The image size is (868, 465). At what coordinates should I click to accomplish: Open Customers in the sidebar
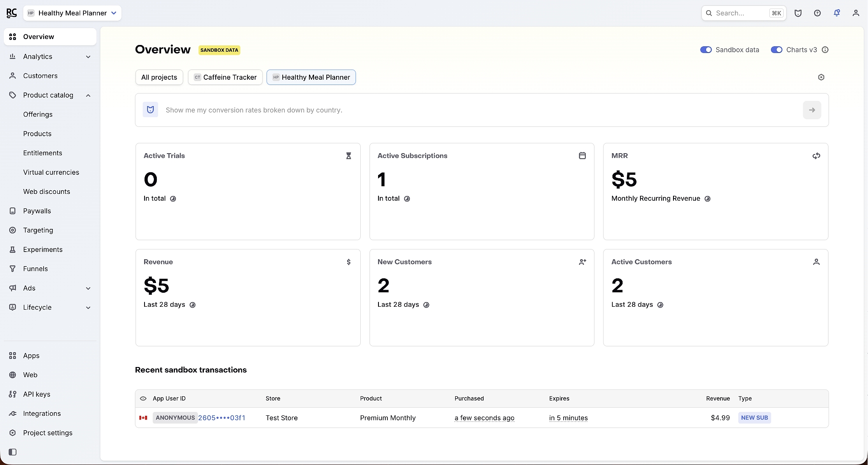[x=50, y=76]
